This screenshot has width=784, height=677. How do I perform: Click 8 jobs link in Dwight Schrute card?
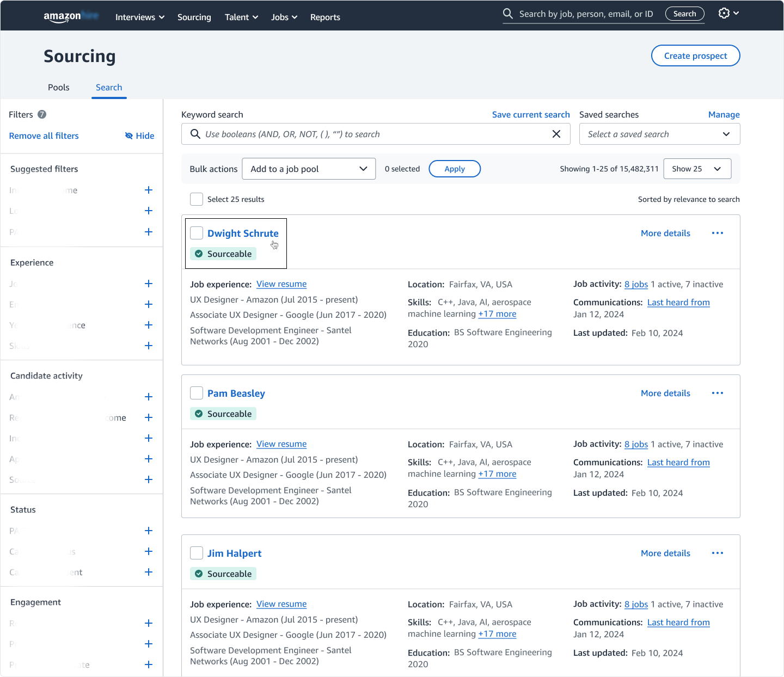[x=636, y=284]
